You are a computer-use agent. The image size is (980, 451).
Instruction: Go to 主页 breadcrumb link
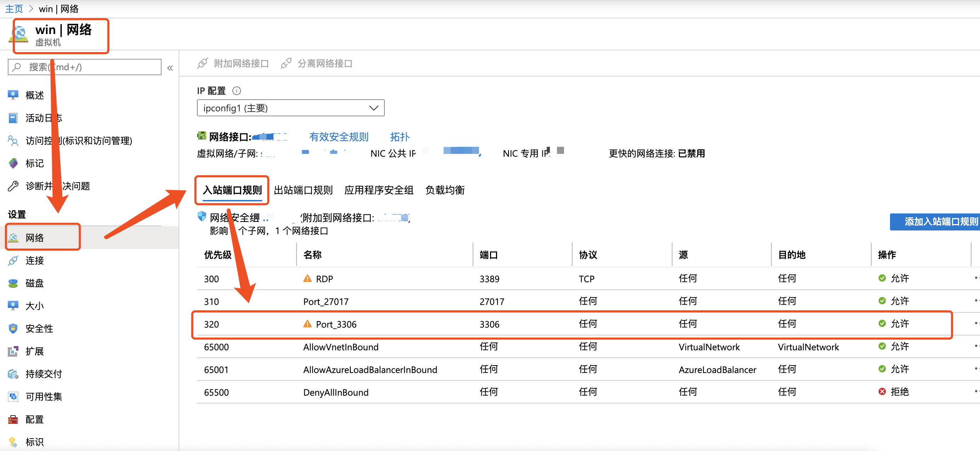pos(14,9)
